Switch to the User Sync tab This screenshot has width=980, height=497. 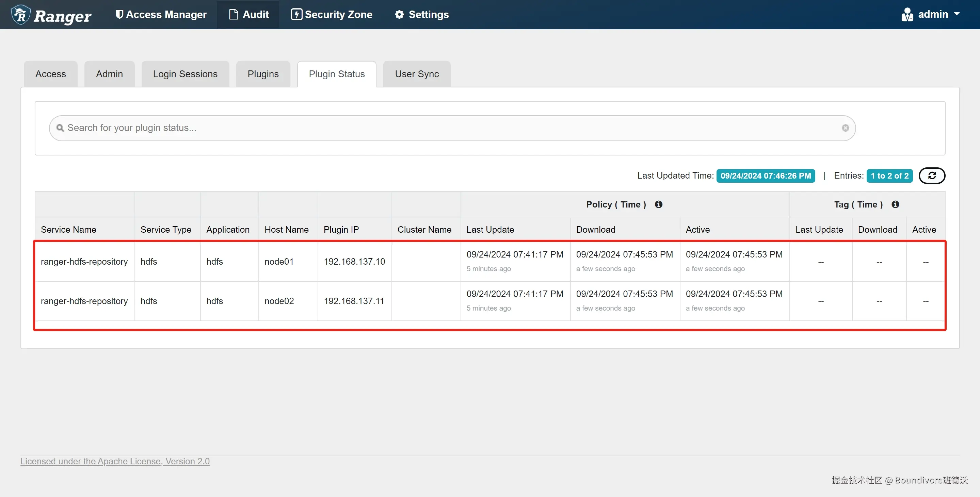[417, 74]
